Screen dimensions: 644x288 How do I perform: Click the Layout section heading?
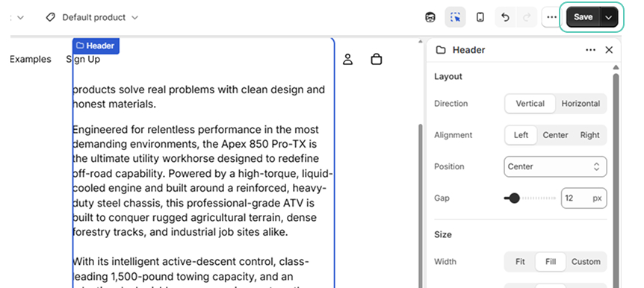point(448,76)
